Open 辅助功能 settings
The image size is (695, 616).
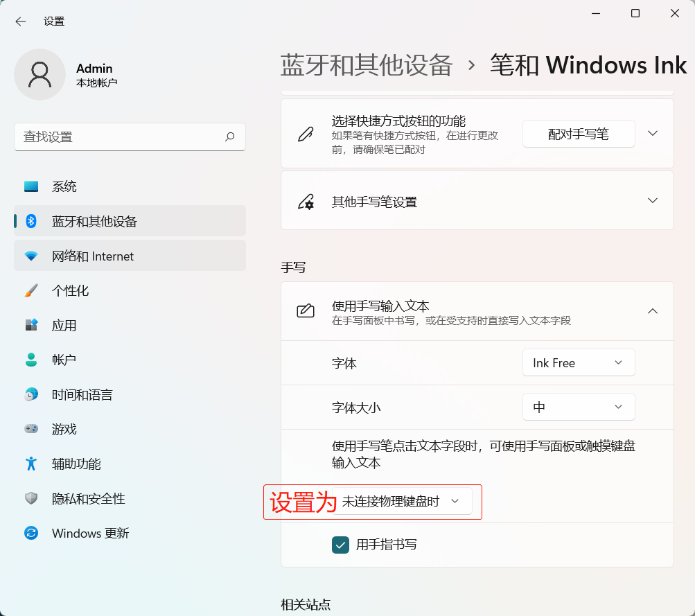(x=130, y=464)
